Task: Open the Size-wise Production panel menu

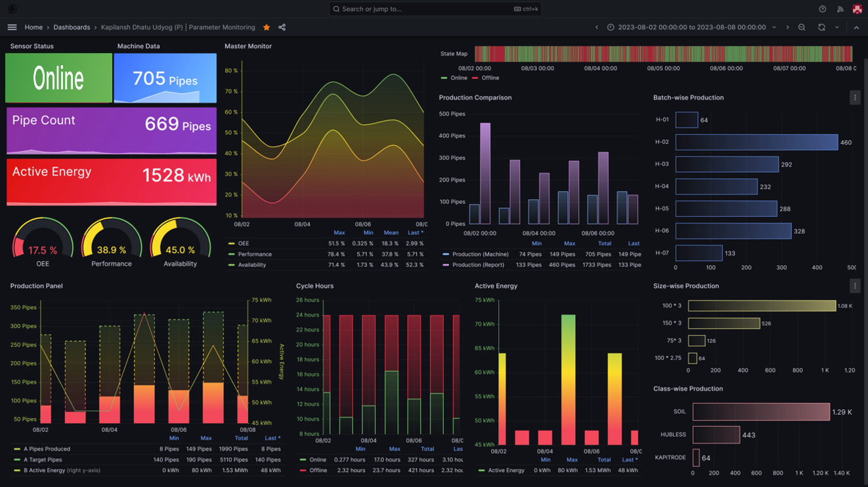Action: coord(855,286)
